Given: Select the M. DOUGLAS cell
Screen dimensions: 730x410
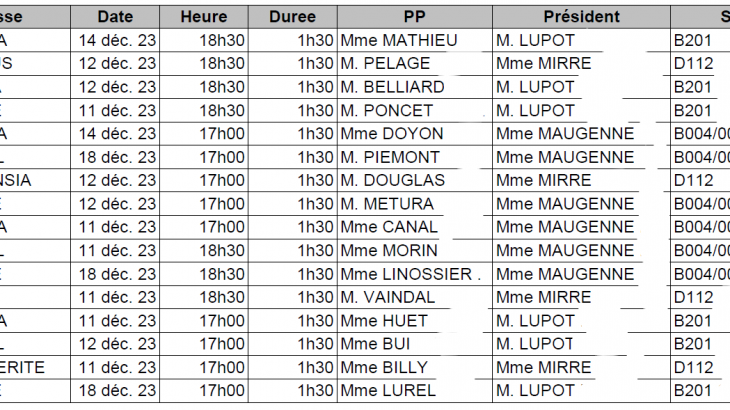Looking at the screenshot, I should (x=392, y=180).
